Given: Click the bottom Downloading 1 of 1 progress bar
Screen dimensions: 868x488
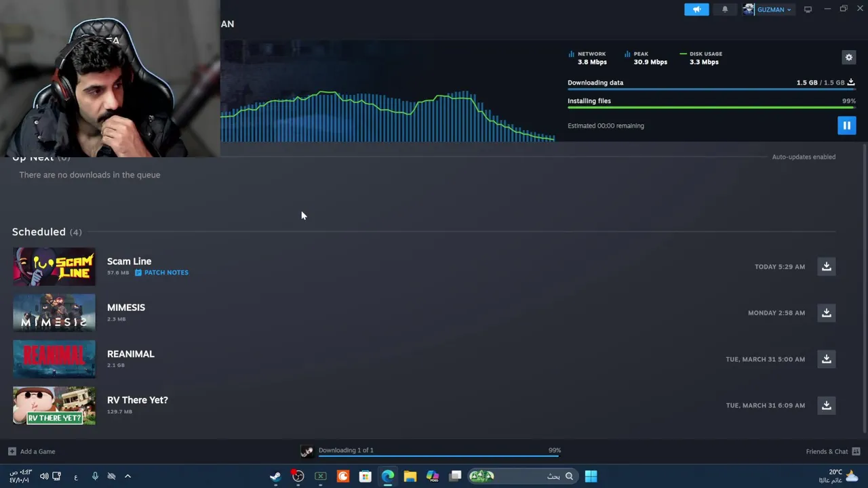Looking at the screenshot, I should click(x=438, y=456).
